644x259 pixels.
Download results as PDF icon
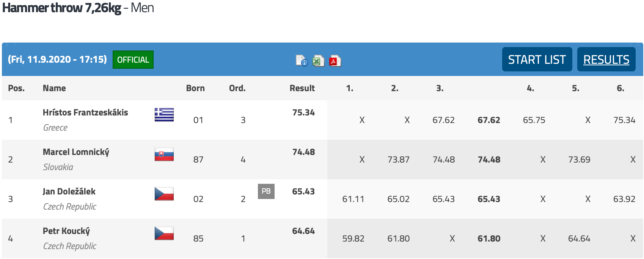(x=335, y=60)
